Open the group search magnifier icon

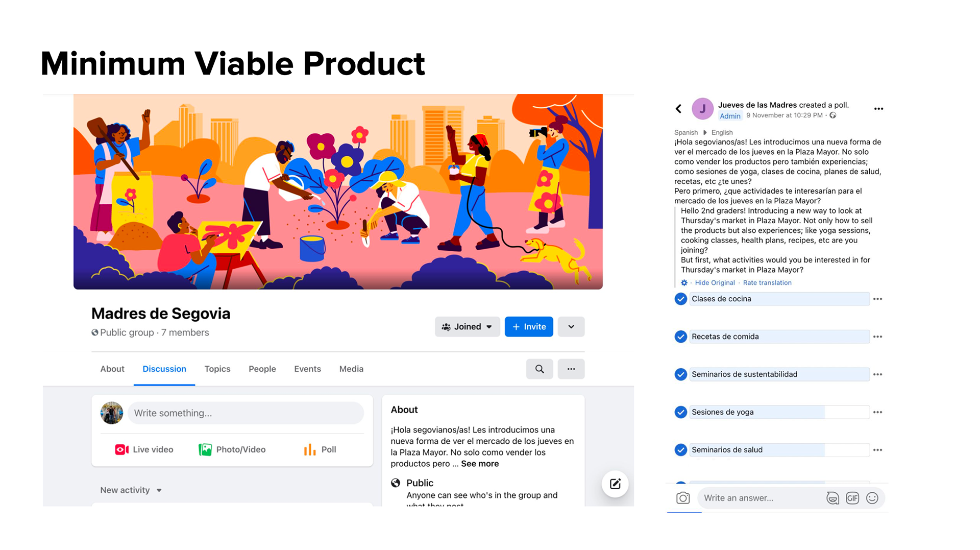pos(540,369)
